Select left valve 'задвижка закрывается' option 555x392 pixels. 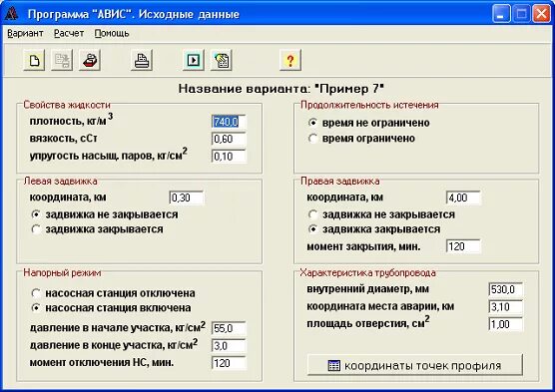[x=98, y=229]
